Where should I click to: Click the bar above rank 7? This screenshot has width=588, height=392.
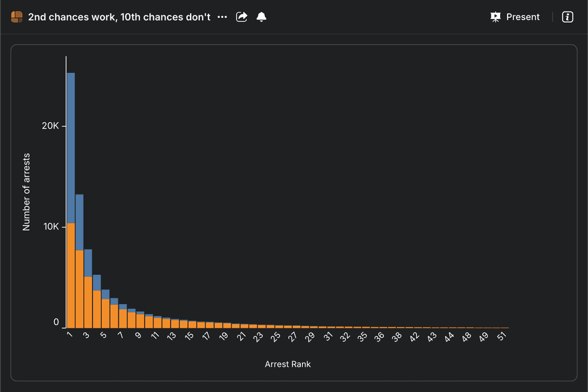tap(123, 318)
